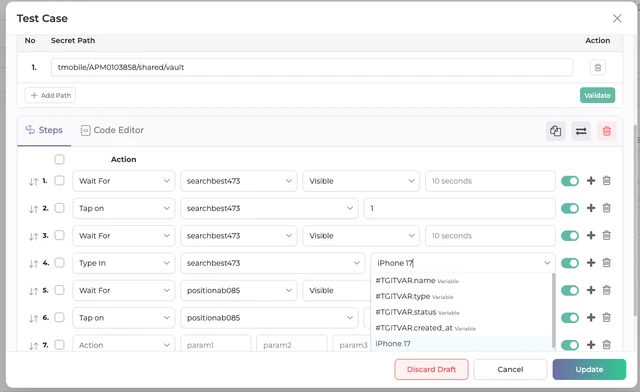The image size is (640, 392).
Task: Delete step 1 with trash icon
Action: (607, 180)
